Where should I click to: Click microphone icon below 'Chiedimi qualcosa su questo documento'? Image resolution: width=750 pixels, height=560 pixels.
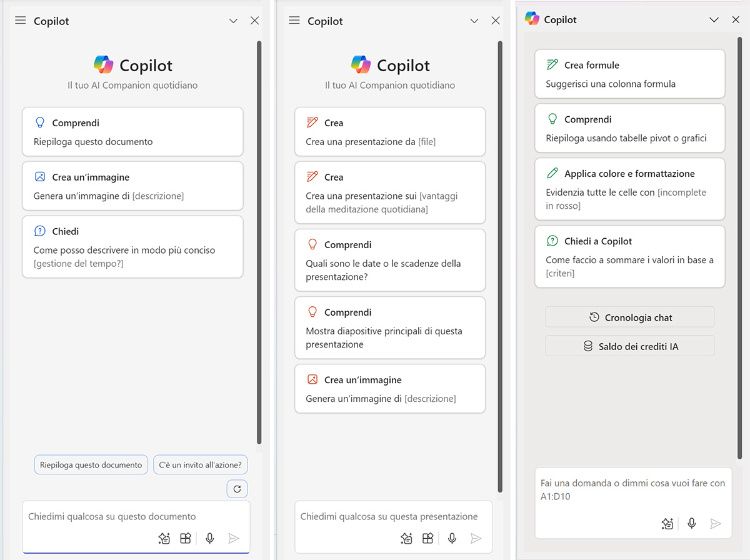coord(210,538)
